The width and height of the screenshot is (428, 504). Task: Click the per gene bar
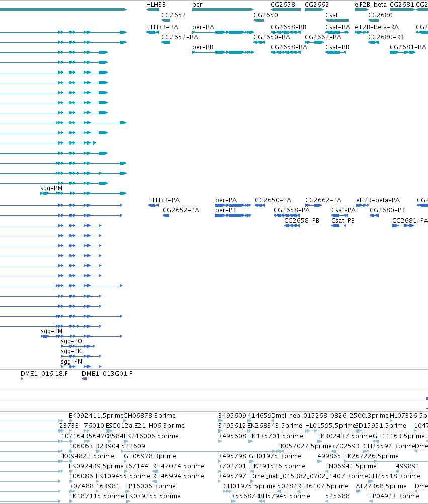point(223,10)
